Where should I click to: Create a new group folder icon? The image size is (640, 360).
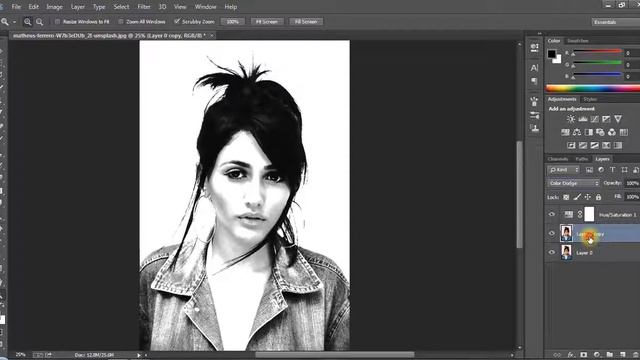click(609, 355)
